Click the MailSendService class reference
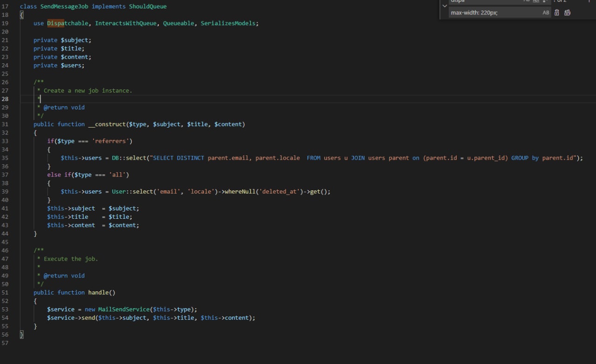This screenshot has height=364, width=596. pos(124,310)
